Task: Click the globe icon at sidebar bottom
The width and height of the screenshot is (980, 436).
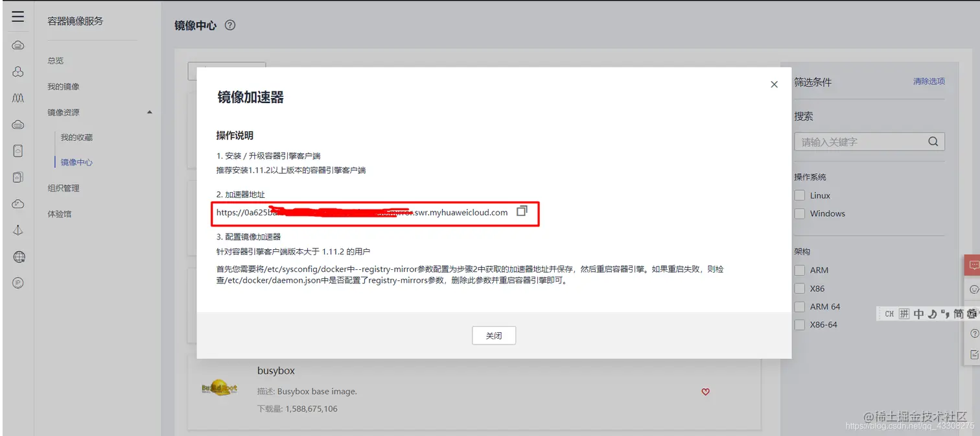Action: click(17, 257)
